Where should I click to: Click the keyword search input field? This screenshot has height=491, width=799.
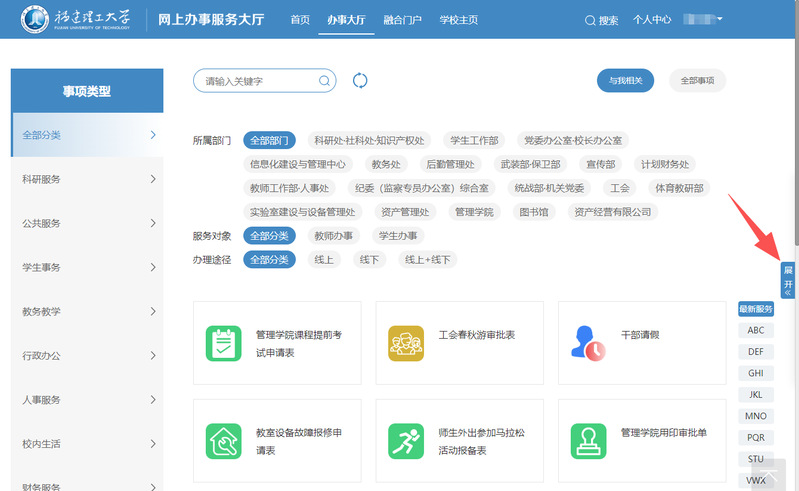click(258, 81)
